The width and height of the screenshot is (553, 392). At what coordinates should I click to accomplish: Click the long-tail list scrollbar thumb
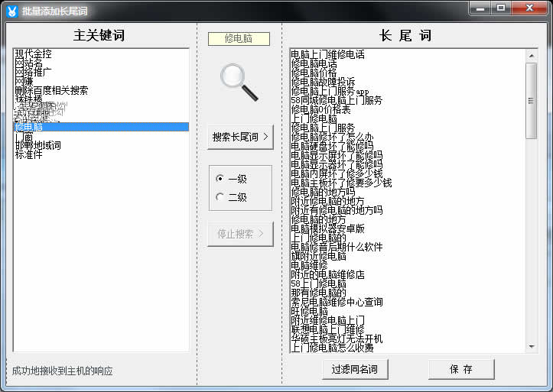point(532,99)
